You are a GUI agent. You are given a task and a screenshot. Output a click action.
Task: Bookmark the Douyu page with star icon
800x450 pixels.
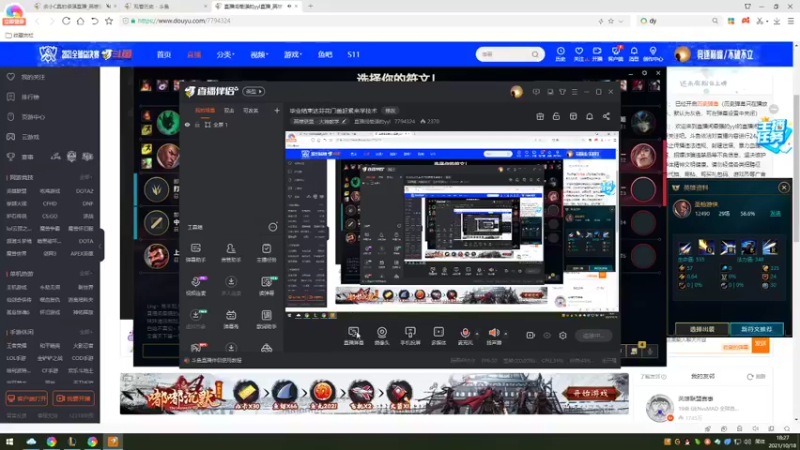coord(109,21)
